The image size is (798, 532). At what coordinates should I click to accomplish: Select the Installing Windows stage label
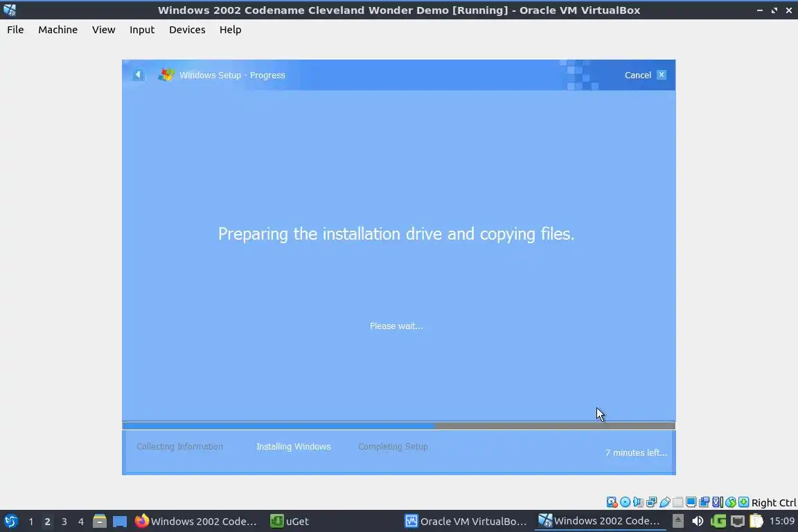pos(294,447)
